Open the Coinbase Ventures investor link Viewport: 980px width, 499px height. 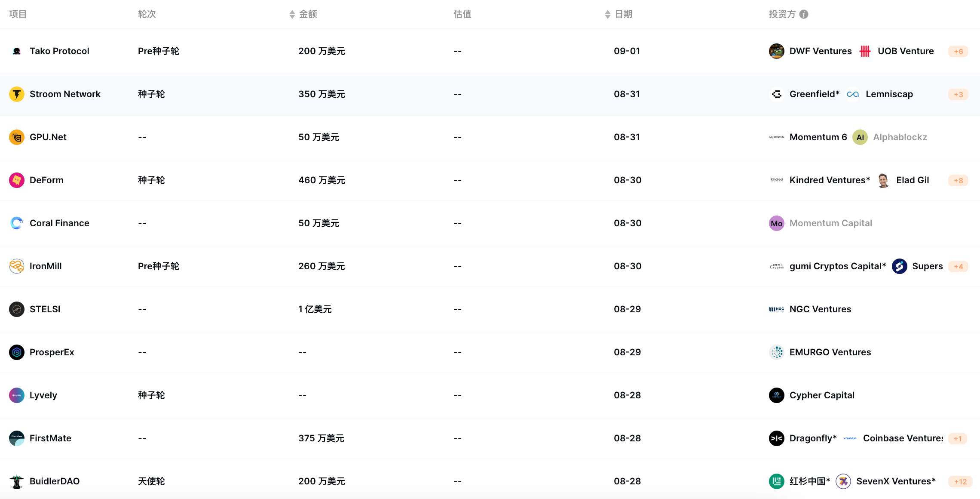coord(903,438)
